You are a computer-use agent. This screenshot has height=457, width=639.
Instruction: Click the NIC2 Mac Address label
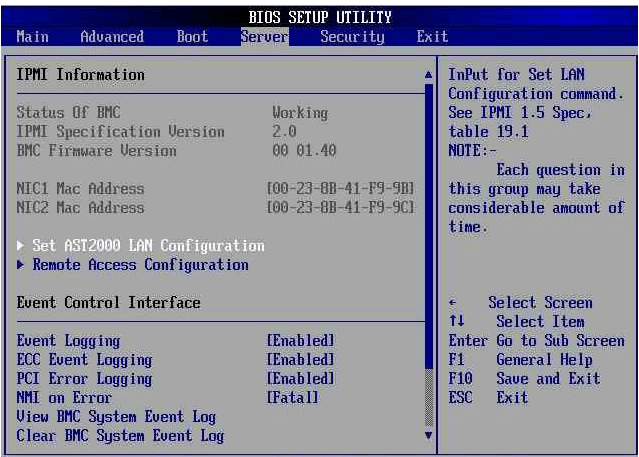click(x=80, y=208)
